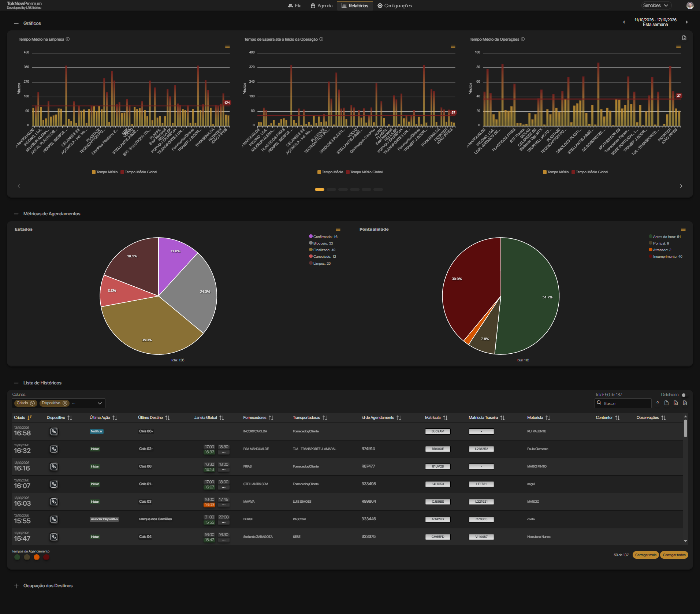
Task: Click Notificar action in 16:58 row
Action: [97, 431]
